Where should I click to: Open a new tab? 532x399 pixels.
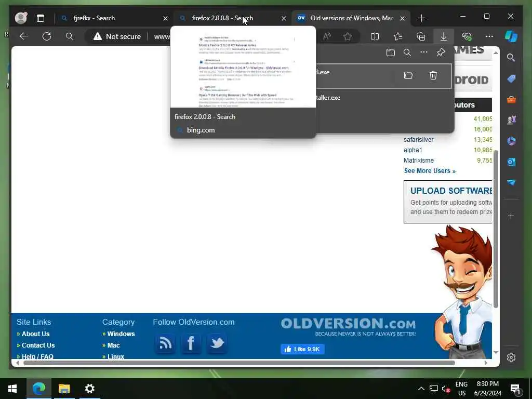tap(421, 18)
